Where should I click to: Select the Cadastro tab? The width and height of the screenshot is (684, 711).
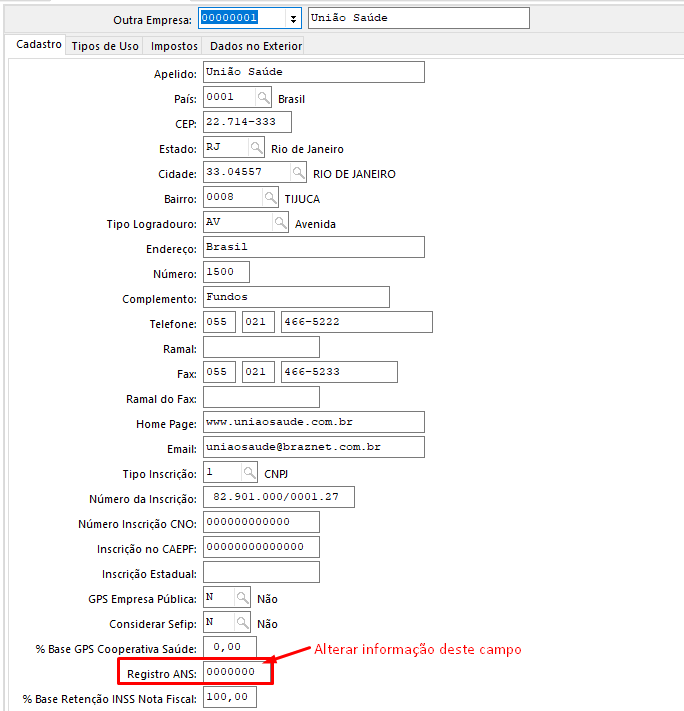pos(39,45)
